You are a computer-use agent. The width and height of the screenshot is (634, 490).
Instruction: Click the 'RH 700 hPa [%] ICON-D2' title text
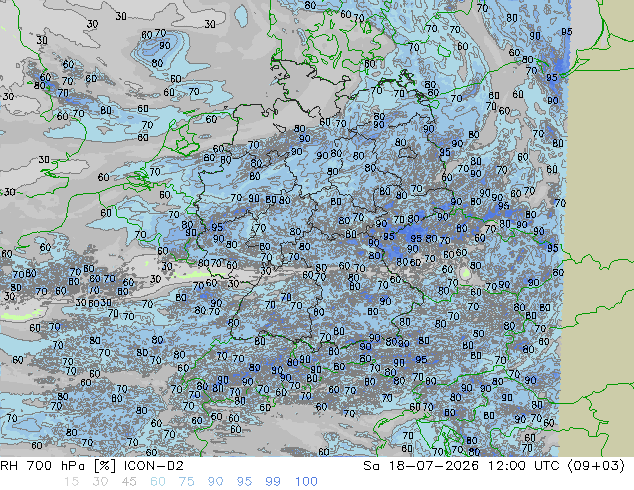(x=92, y=466)
